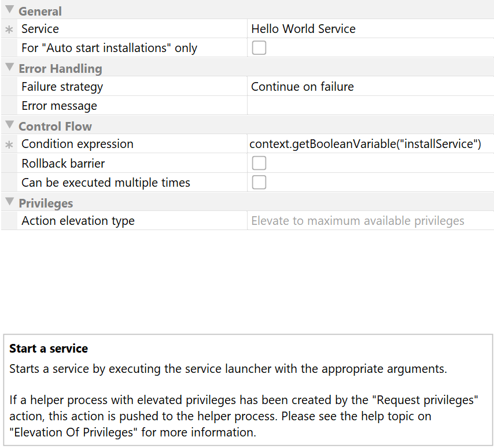The width and height of the screenshot is (494, 448).
Task: Select the Service property label
Action: point(40,29)
